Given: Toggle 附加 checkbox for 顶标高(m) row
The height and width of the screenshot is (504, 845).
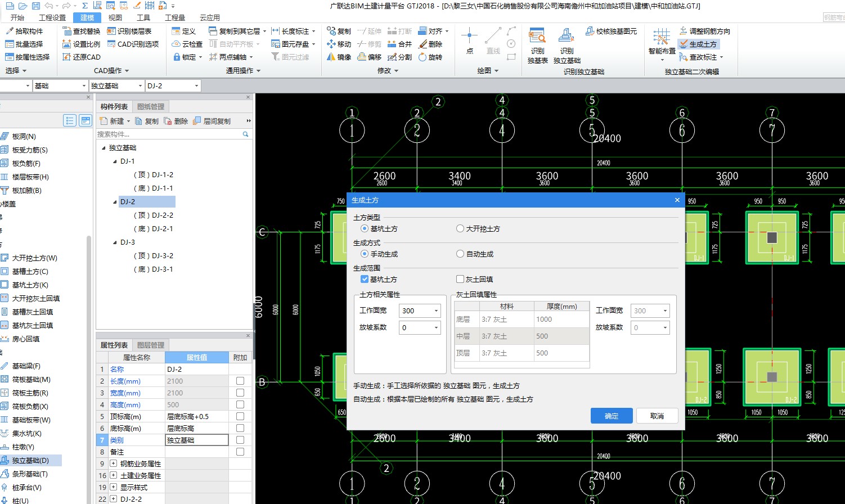Looking at the screenshot, I should tap(240, 416).
